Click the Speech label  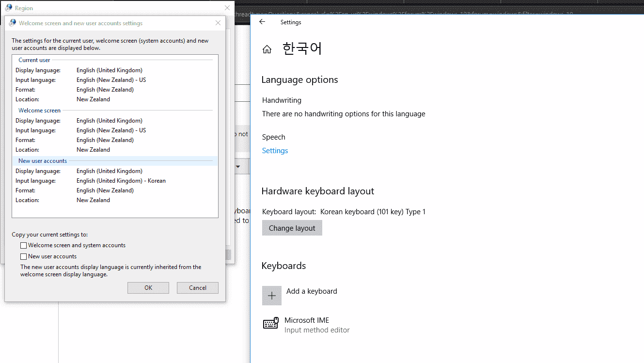pos(274,137)
